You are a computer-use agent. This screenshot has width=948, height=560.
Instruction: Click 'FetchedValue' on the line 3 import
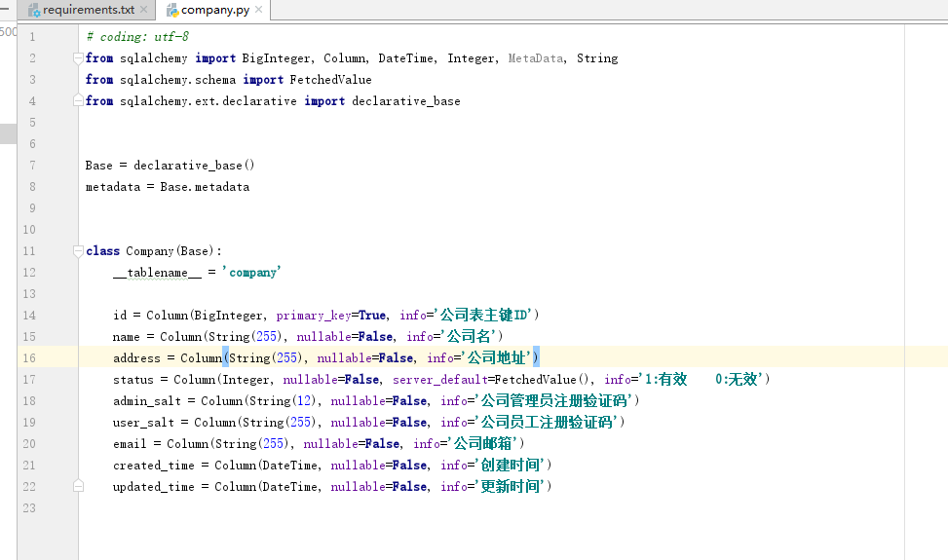[330, 80]
